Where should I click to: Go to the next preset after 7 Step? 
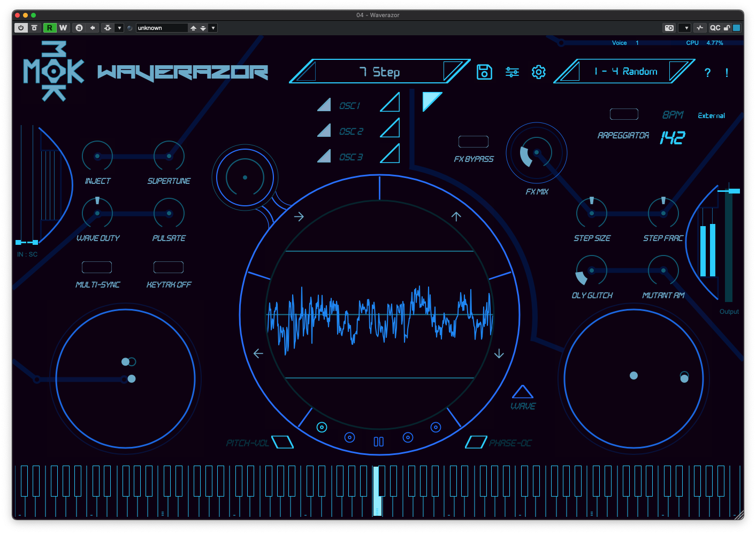(452, 71)
